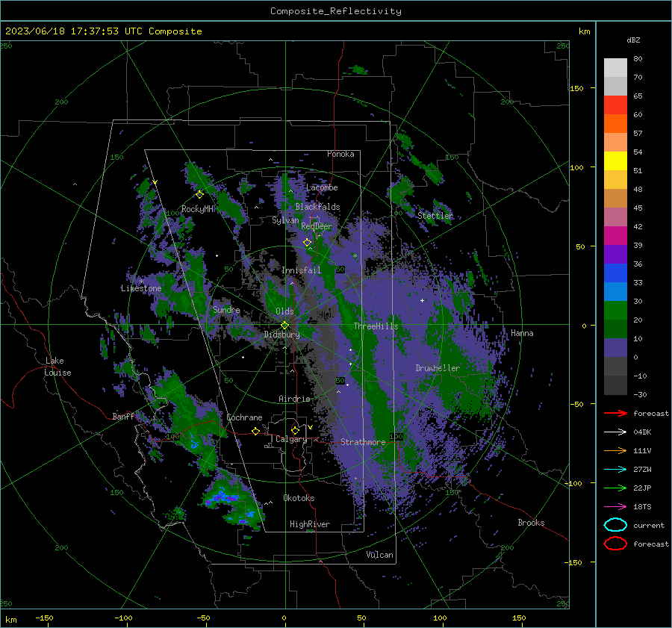
Task: Click the purple 36–39 dBZ swatch
Action: point(615,254)
